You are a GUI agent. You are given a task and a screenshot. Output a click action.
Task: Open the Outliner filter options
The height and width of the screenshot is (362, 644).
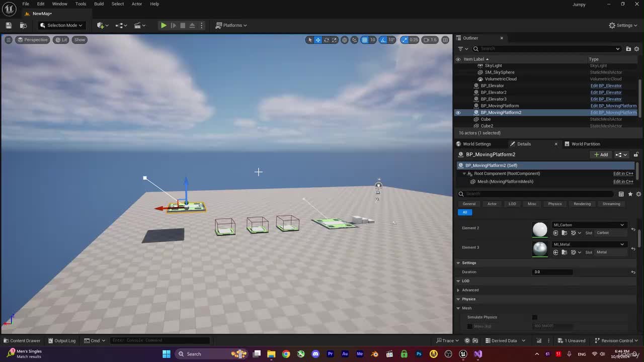point(462,49)
